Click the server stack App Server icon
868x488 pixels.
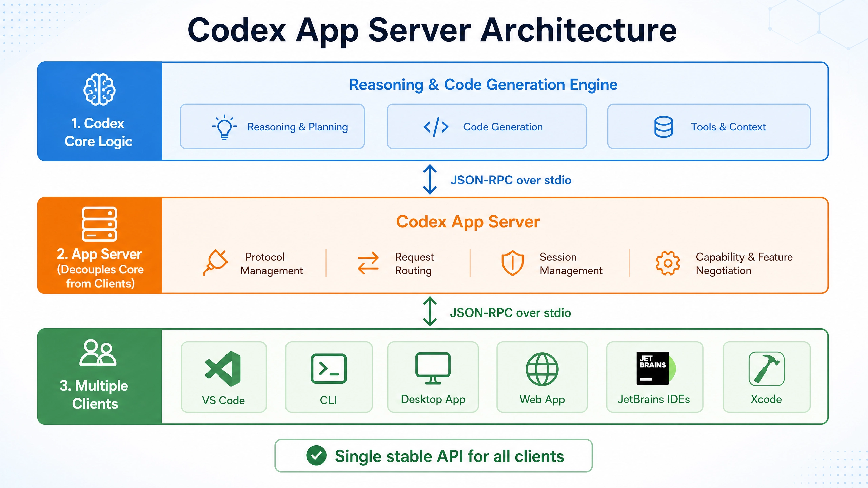click(x=99, y=224)
